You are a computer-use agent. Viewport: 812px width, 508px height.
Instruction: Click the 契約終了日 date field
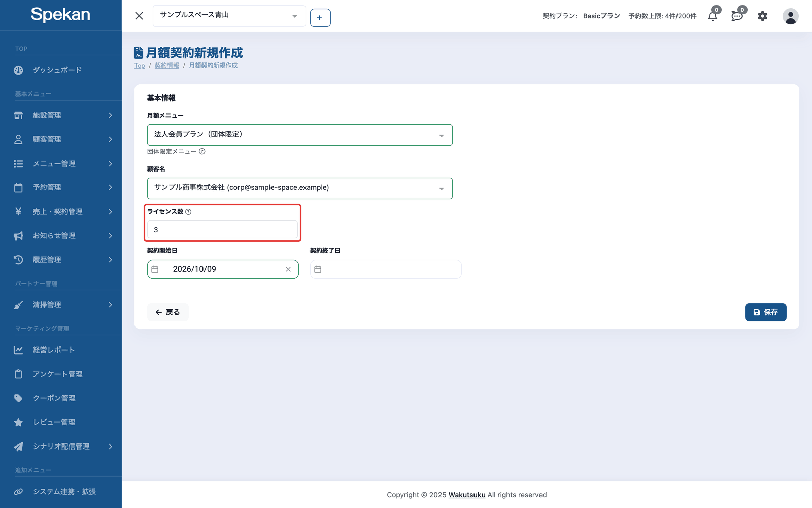pos(386,269)
